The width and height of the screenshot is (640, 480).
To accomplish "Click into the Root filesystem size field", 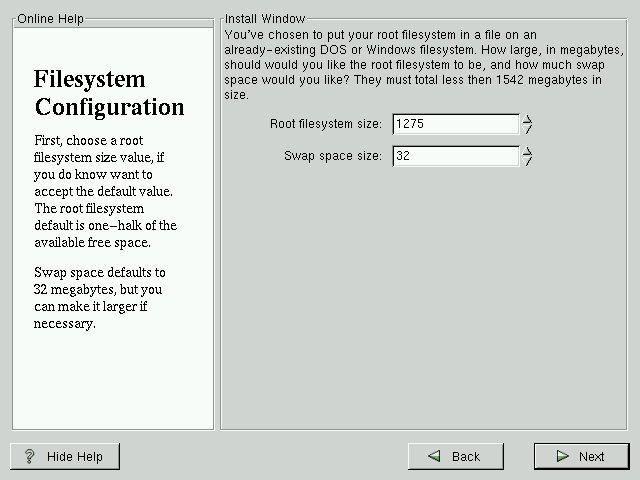I will tap(455, 124).
